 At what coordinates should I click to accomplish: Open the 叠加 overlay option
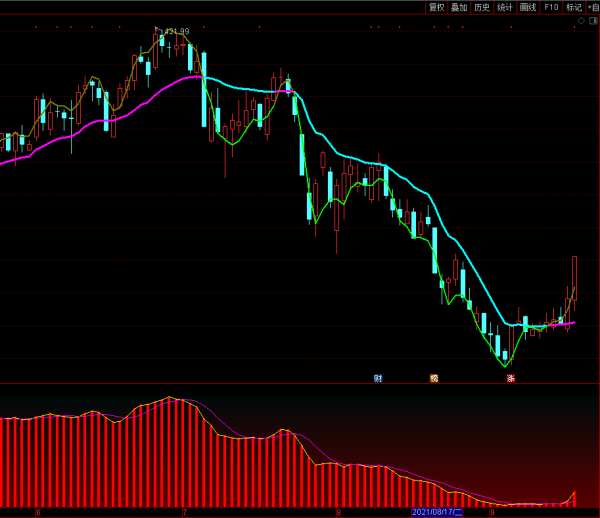459,7
